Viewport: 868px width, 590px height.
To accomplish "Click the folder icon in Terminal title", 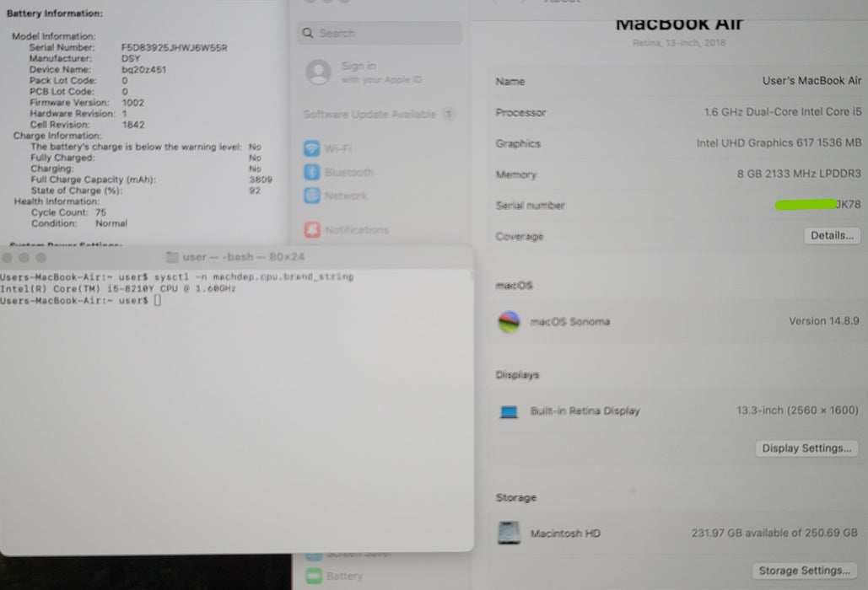I will coord(172,257).
